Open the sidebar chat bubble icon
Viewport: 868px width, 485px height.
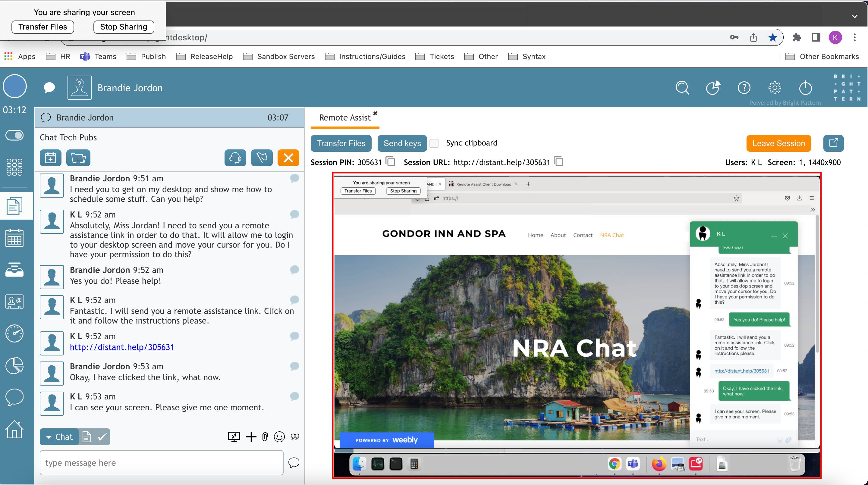(x=14, y=397)
